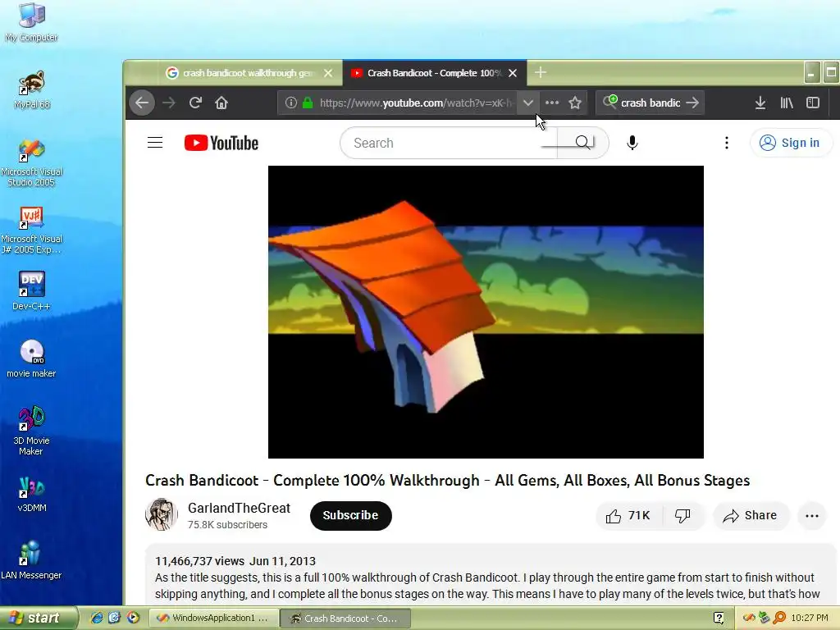
Task: Toggle browser sidebar view
Action: (813, 103)
